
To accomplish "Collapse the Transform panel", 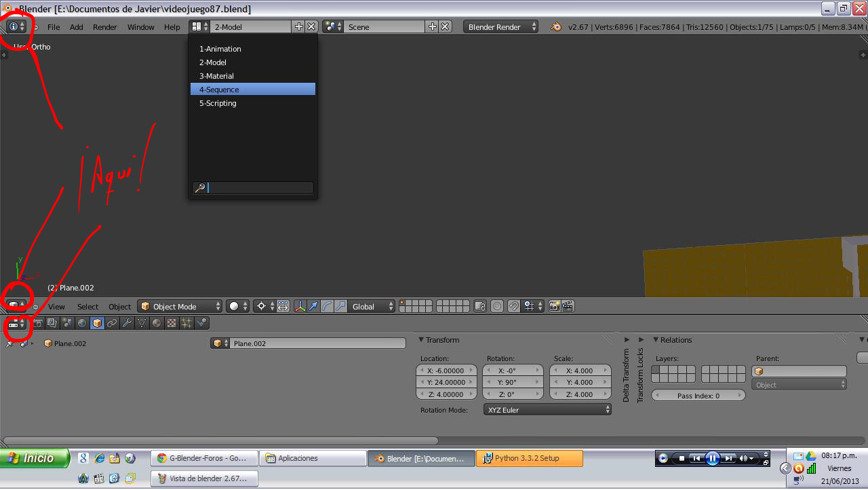I will click(421, 340).
